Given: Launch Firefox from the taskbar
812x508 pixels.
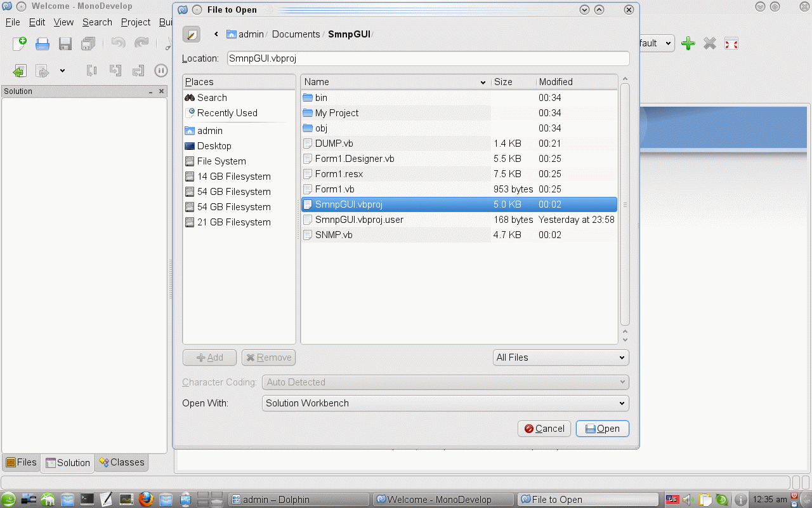Looking at the screenshot, I should [x=146, y=499].
